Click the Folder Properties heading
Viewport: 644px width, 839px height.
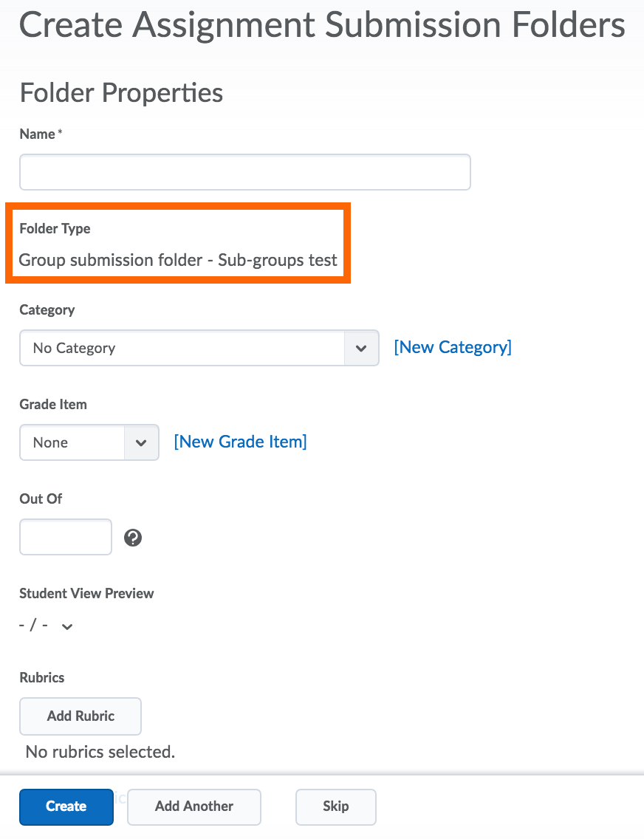click(121, 93)
